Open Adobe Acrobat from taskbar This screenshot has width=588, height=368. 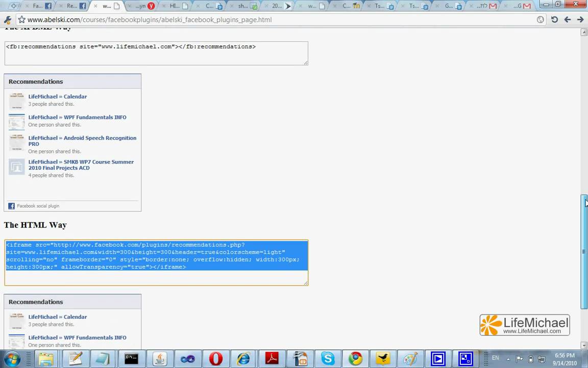272,359
